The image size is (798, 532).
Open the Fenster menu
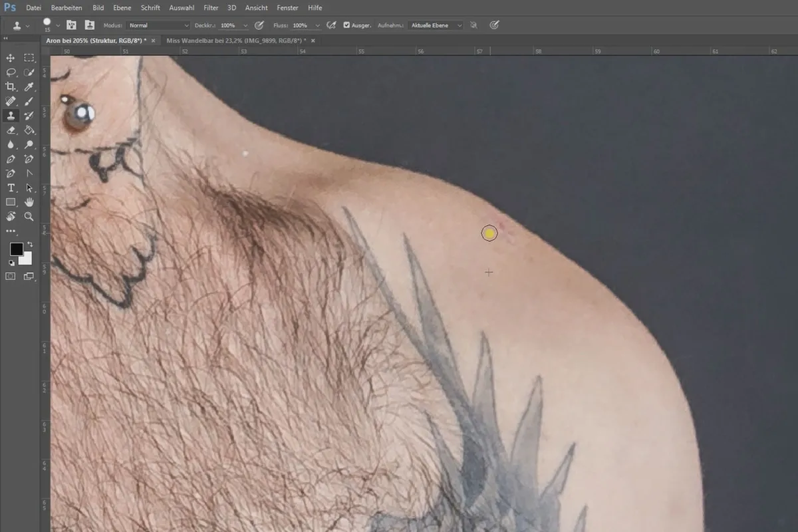click(x=287, y=8)
